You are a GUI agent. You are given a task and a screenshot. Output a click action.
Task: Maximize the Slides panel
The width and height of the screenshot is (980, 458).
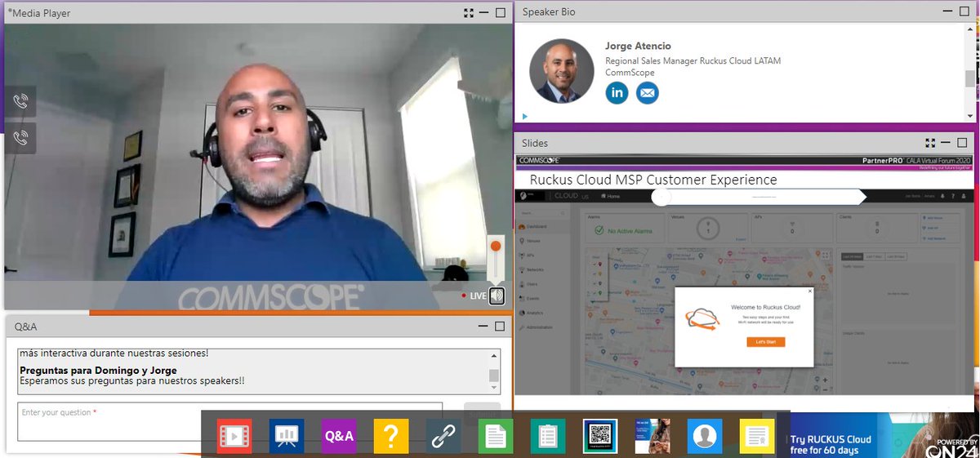pos(962,143)
